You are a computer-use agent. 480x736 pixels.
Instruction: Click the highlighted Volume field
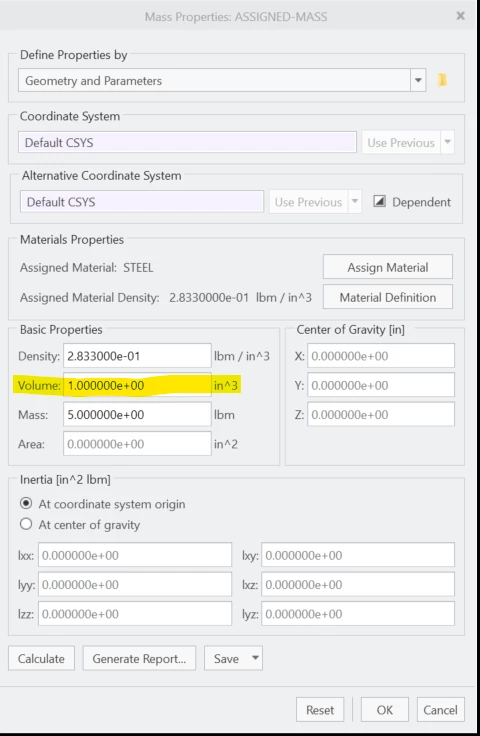point(137,385)
